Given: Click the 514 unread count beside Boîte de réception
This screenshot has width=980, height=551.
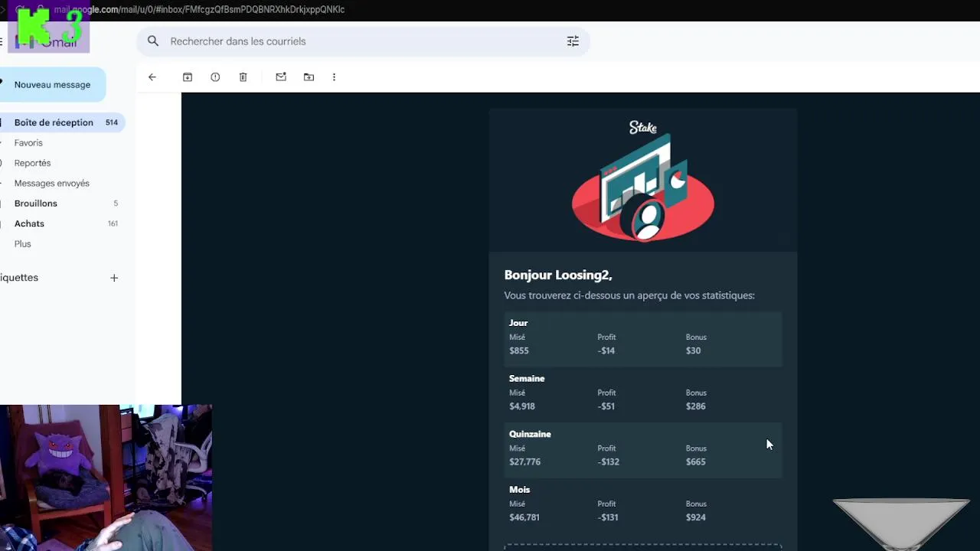Looking at the screenshot, I should [112, 122].
